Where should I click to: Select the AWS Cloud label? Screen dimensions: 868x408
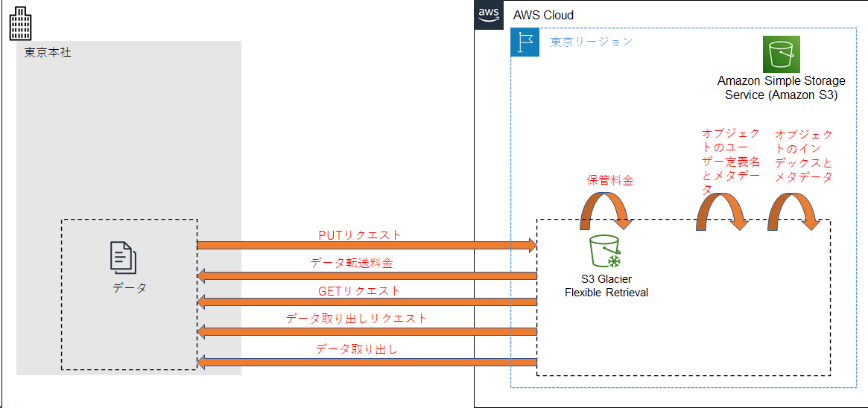click(x=544, y=16)
